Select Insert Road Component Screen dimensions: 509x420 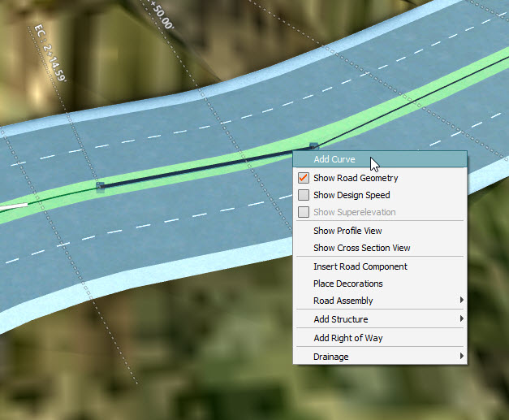pyautogui.click(x=380, y=266)
